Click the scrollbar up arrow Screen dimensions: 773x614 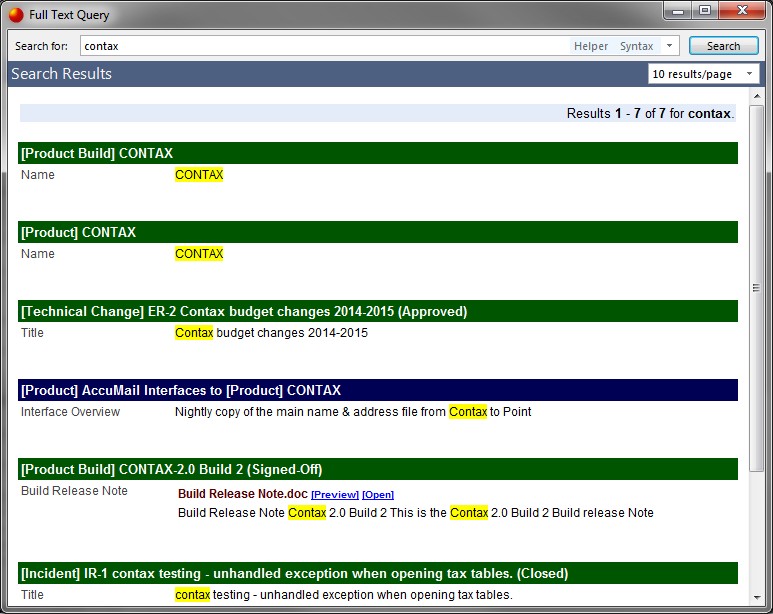pos(757,96)
